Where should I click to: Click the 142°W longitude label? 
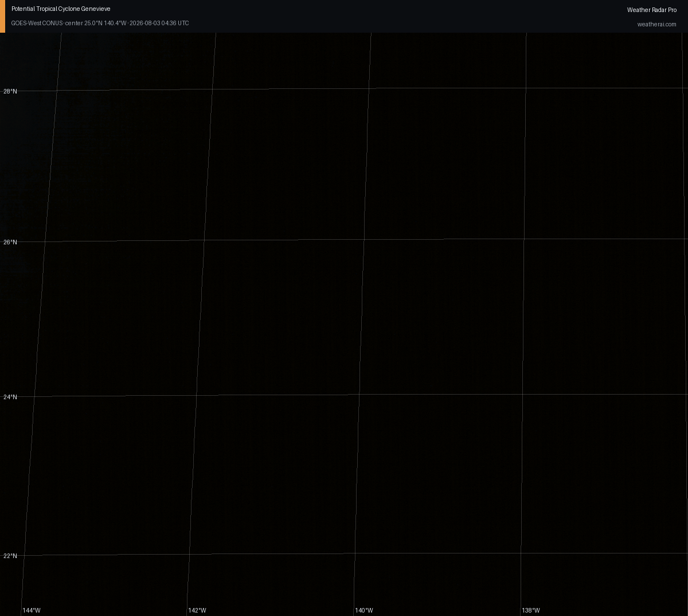197,610
